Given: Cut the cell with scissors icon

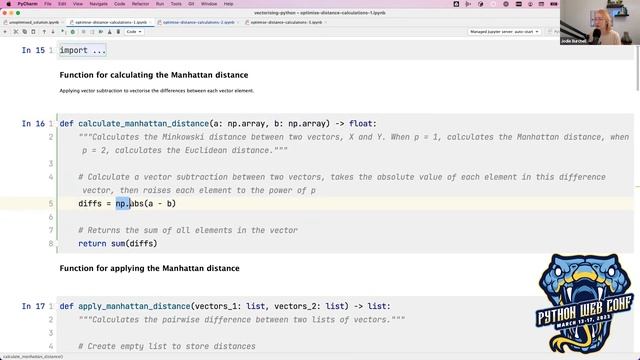Looking at the screenshot, I should point(16,31).
